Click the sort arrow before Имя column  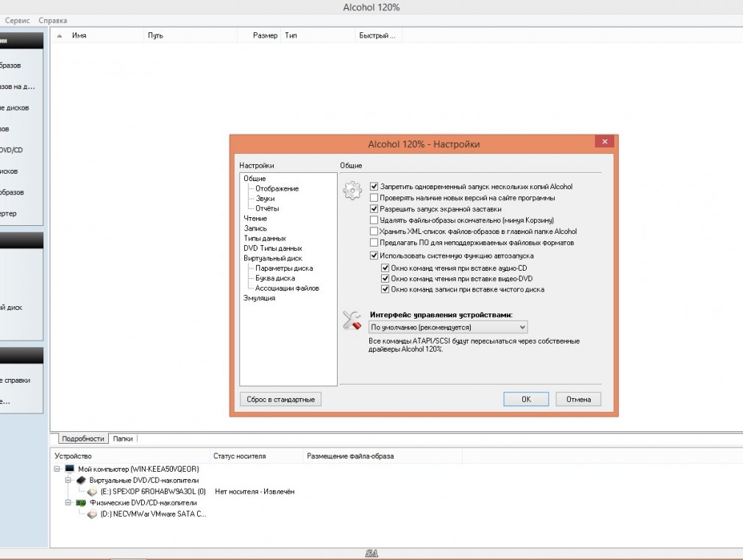60,35
